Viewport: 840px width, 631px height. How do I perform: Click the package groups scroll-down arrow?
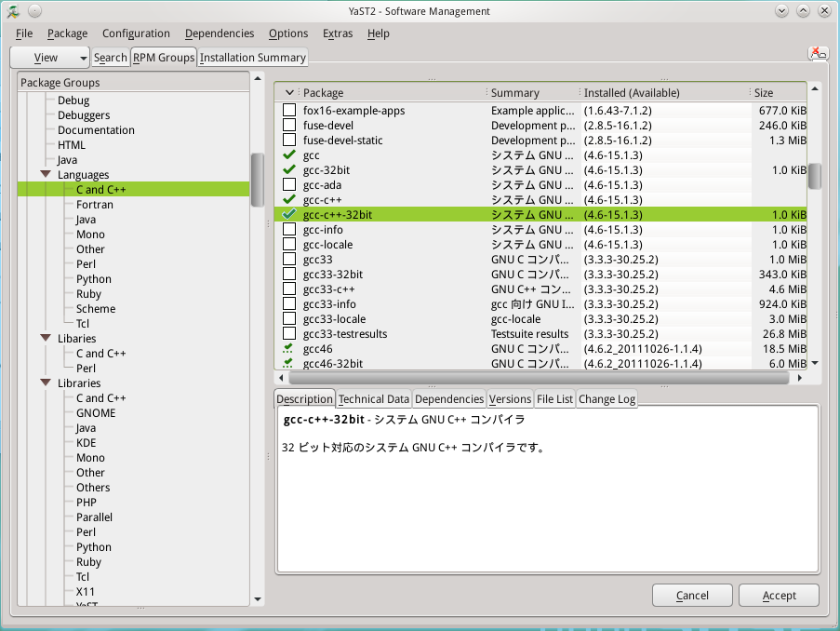[258, 598]
